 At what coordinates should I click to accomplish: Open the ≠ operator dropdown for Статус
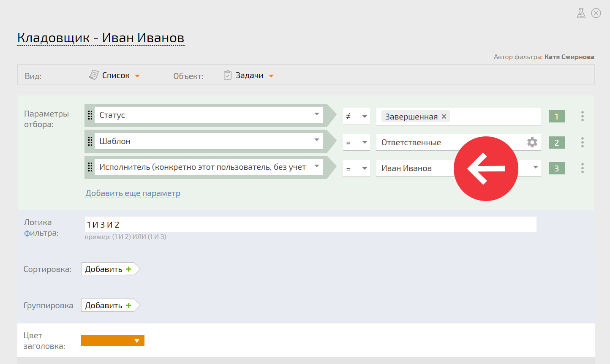pyautogui.click(x=357, y=117)
